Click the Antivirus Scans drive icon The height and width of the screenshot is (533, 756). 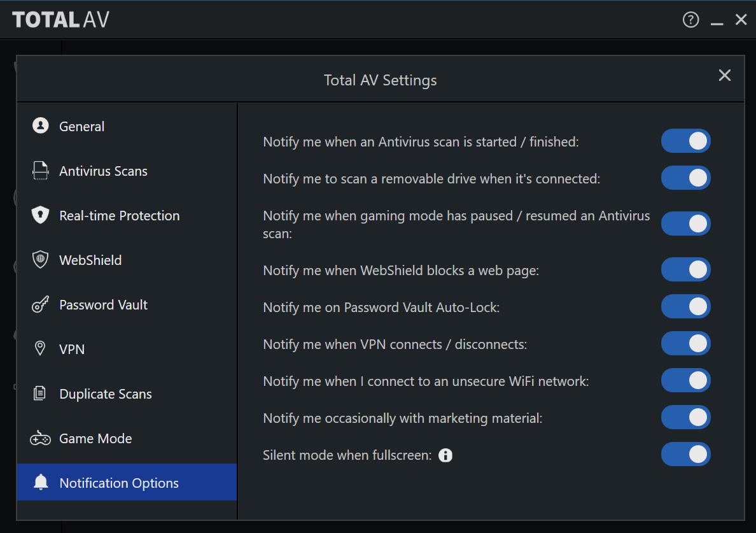point(41,170)
